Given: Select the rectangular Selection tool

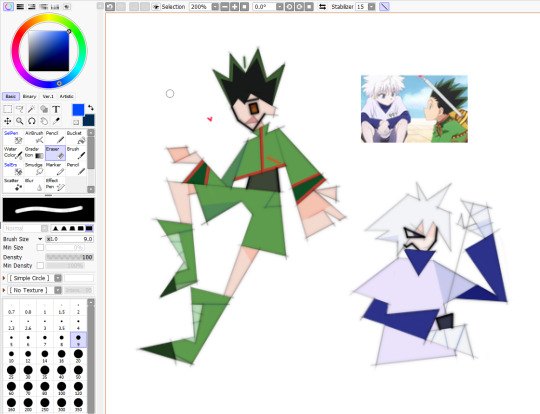Looking at the screenshot, I should [8, 110].
